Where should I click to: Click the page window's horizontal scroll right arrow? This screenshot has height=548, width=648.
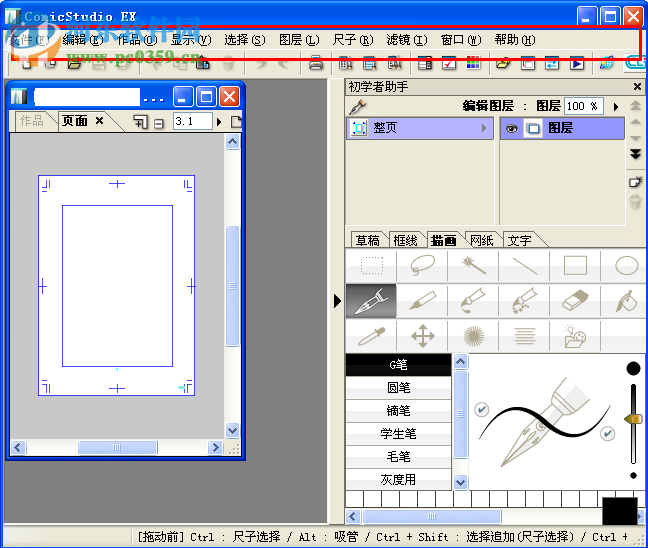215,447
